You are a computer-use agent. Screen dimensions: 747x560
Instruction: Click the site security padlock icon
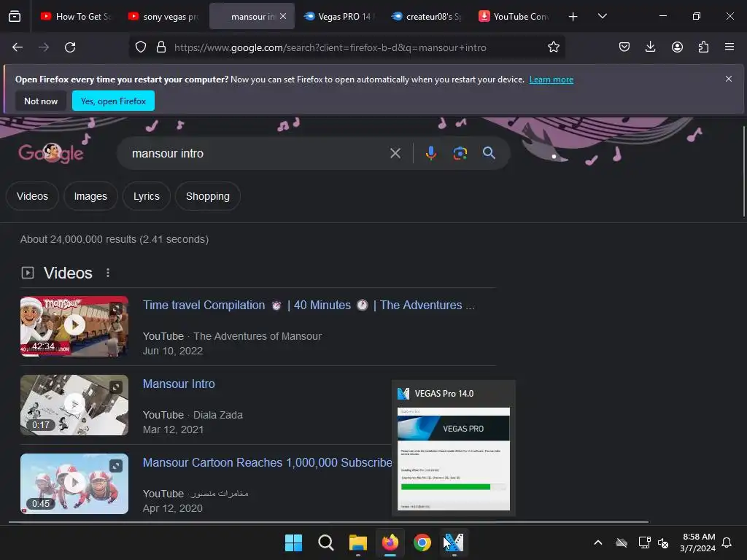(x=161, y=47)
